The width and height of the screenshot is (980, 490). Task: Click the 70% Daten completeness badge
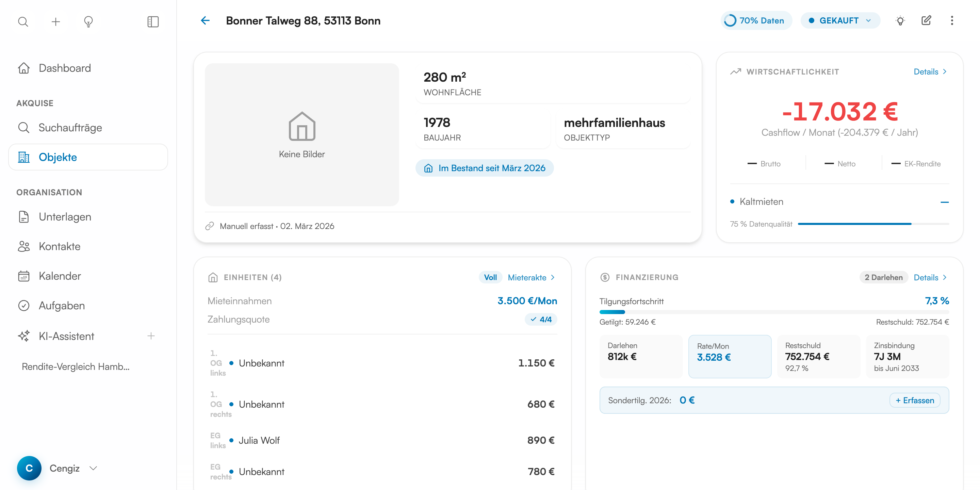(756, 20)
